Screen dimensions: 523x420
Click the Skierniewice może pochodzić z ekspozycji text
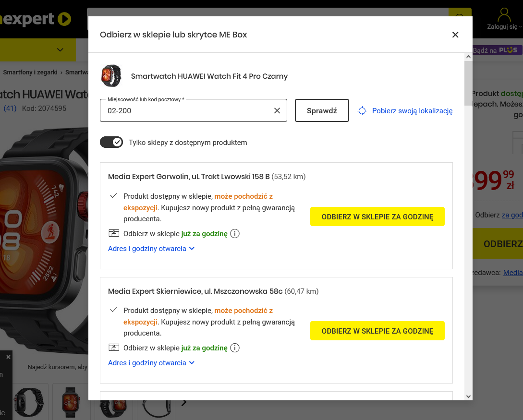198,316
